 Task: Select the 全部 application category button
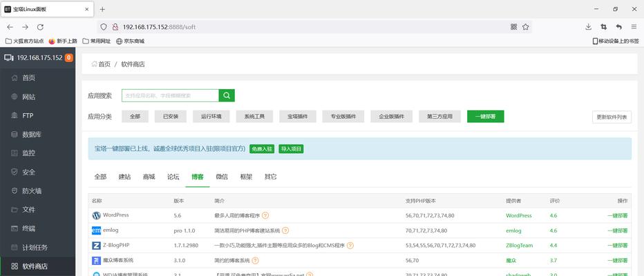(135, 117)
